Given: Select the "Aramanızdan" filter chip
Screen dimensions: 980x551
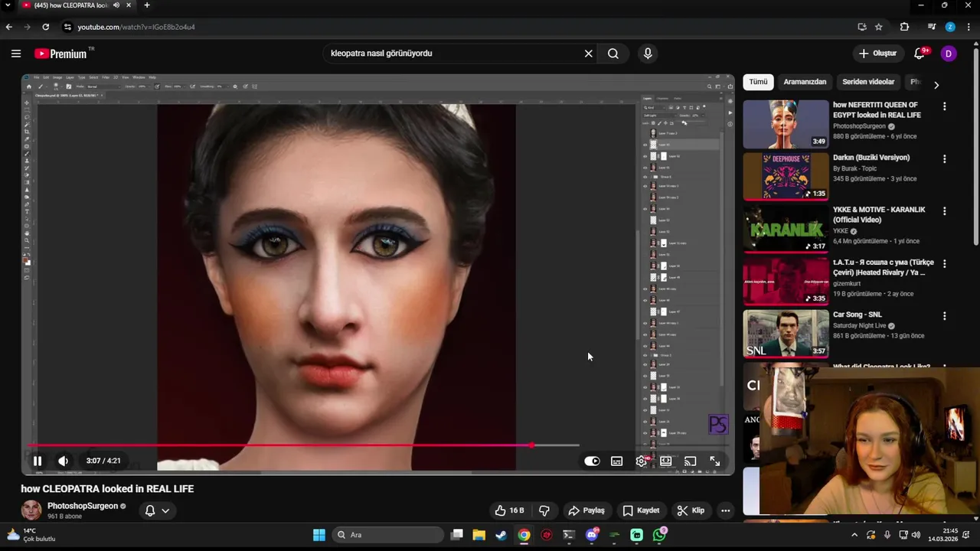Looking at the screenshot, I should click(x=805, y=82).
